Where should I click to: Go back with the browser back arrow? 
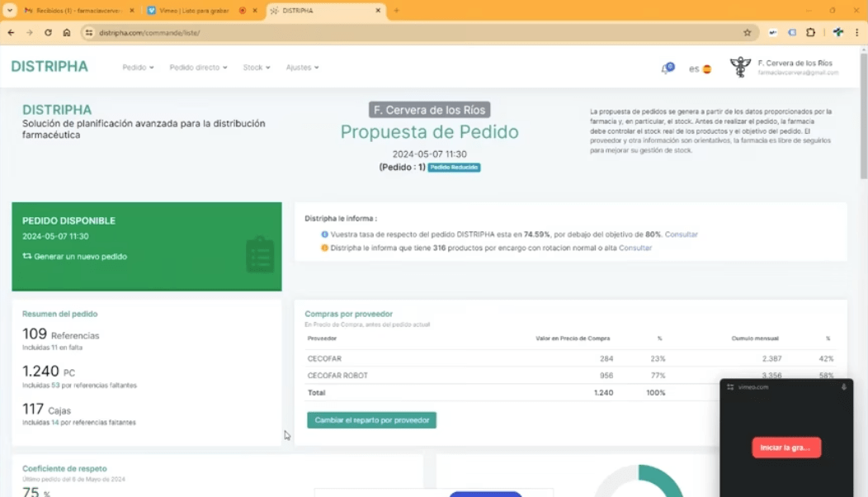(x=11, y=33)
